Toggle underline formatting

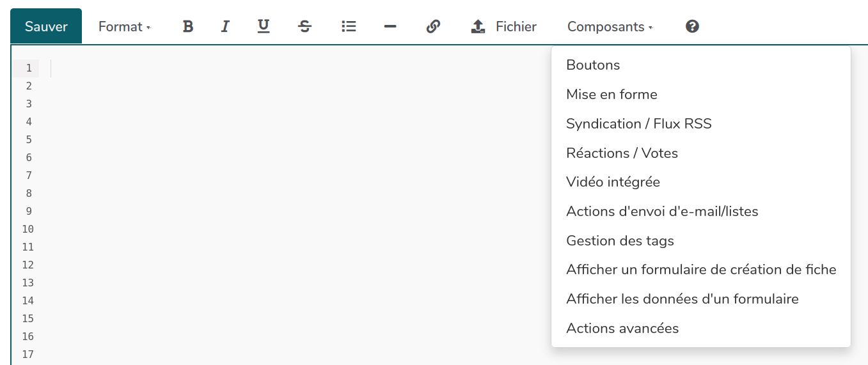[x=264, y=26]
